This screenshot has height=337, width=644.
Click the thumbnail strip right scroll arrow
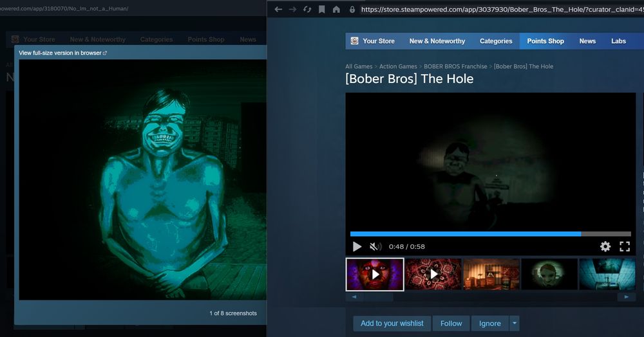[627, 297]
